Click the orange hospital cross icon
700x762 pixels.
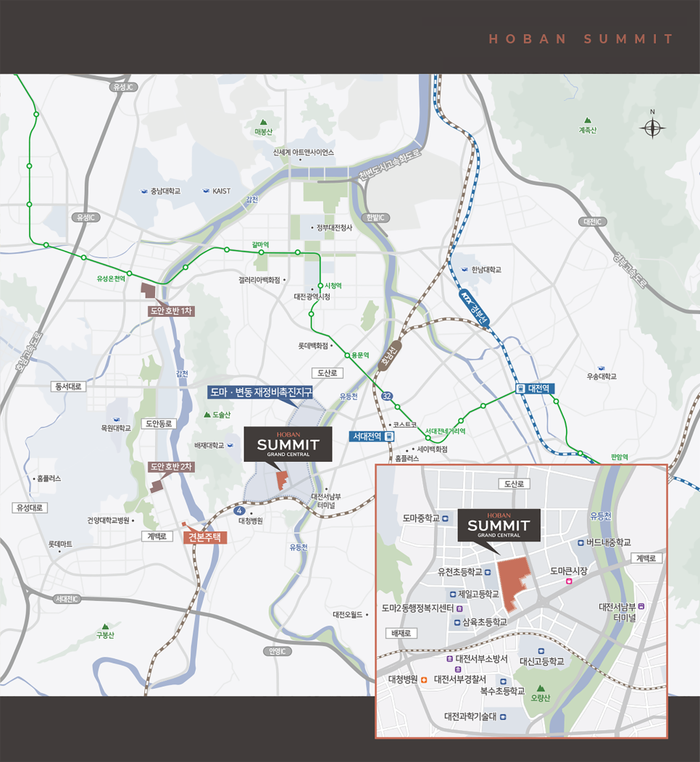pos(424,680)
